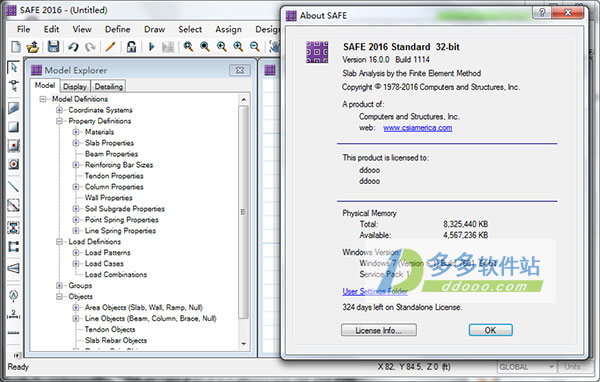Expand the Coordinate Systems node
Viewport: 600px width, 382px height.
pos(59,110)
